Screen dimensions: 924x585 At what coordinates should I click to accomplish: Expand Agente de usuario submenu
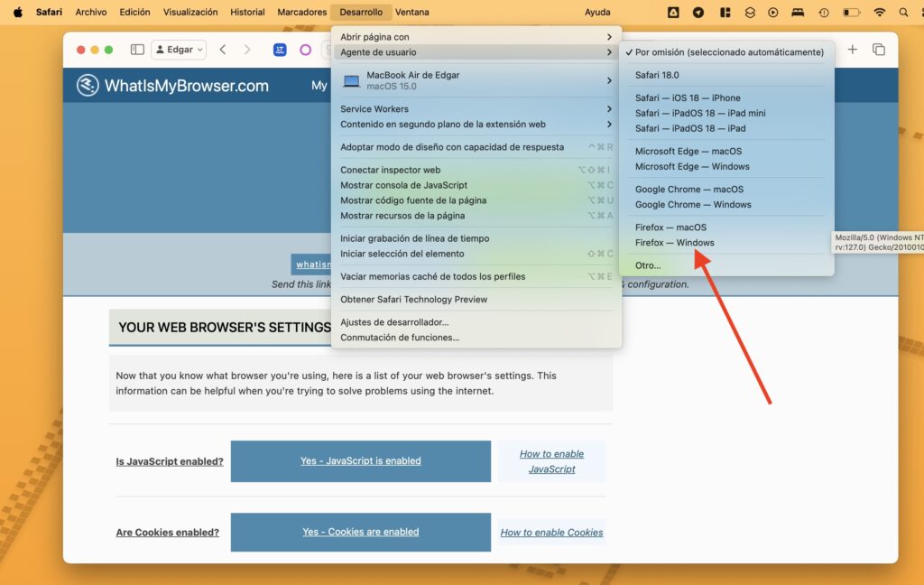click(x=476, y=51)
